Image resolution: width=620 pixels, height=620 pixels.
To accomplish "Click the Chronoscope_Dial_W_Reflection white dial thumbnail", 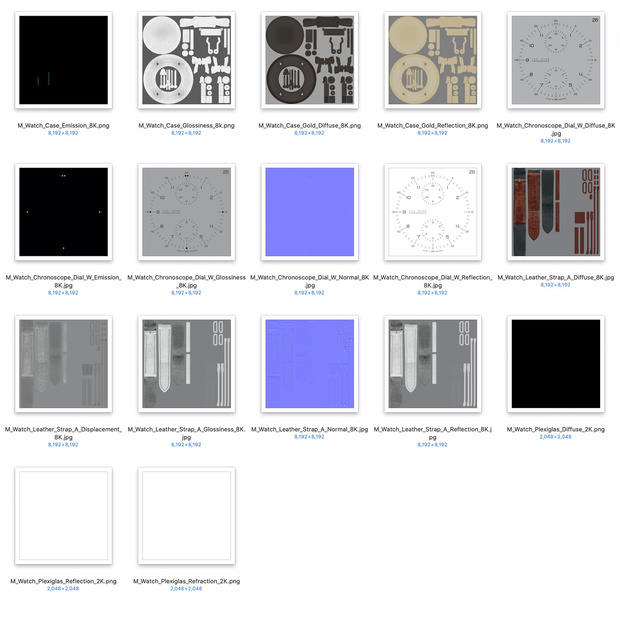I will pos(433,212).
